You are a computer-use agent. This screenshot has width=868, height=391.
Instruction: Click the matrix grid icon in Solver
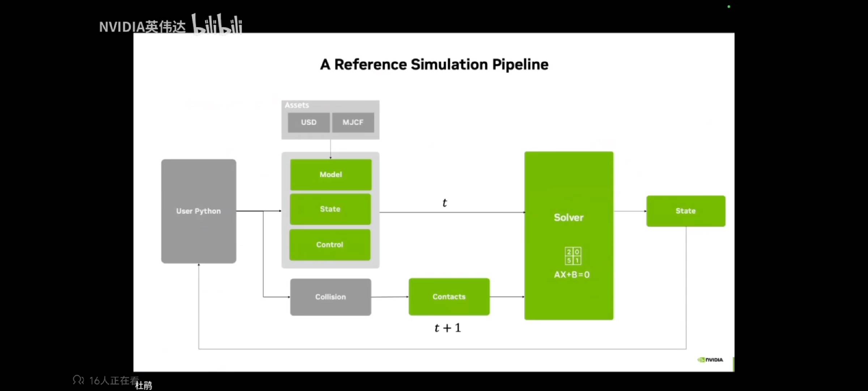pos(573,256)
